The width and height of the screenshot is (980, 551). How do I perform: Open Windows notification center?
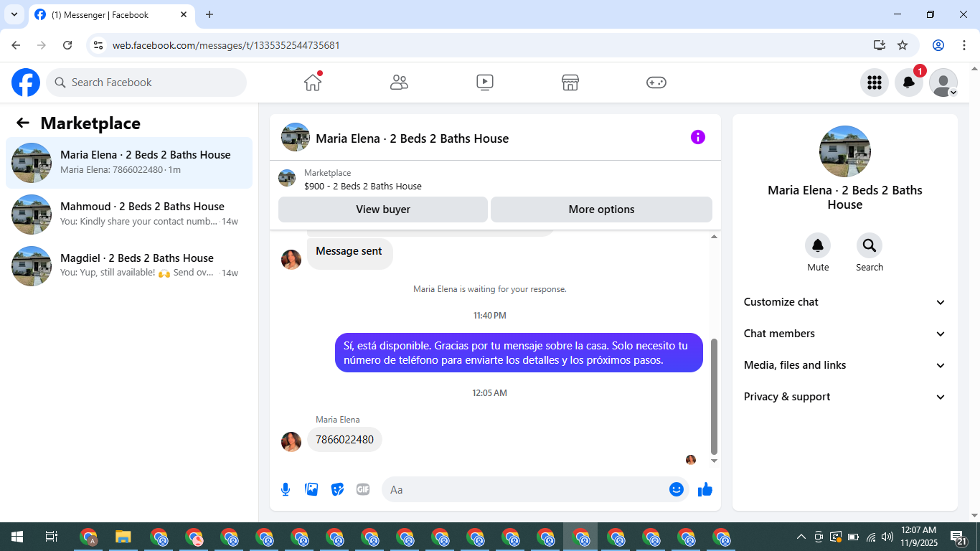click(958, 537)
